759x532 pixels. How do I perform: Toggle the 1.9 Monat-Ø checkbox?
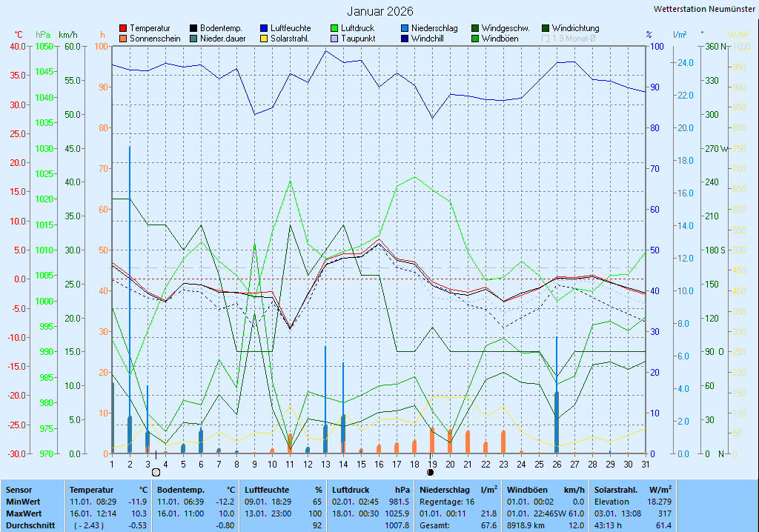pyautogui.click(x=546, y=39)
